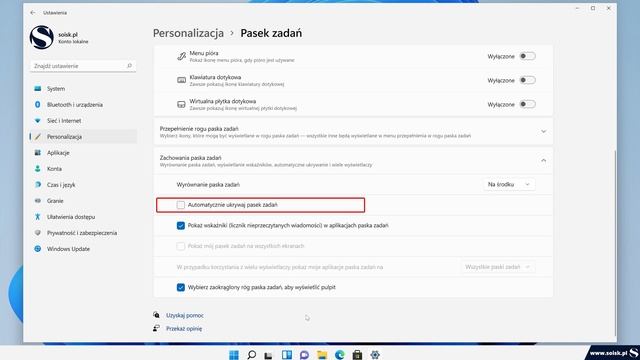Toggle the Wirtualna płytka dotykowa switch
The height and width of the screenshot is (360, 640).
tap(527, 104)
